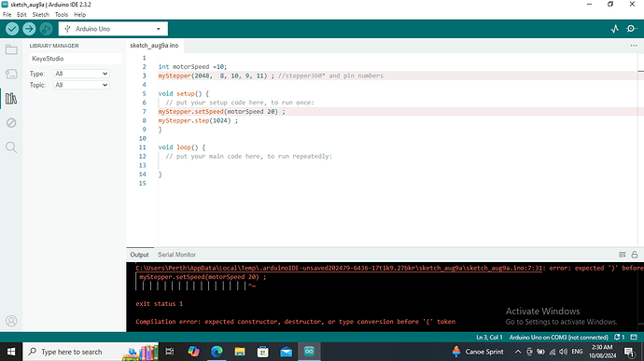Open the board selector Arduino Uno dropdown
Viewport: 644px width, 361px height.
[x=113, y=29]
